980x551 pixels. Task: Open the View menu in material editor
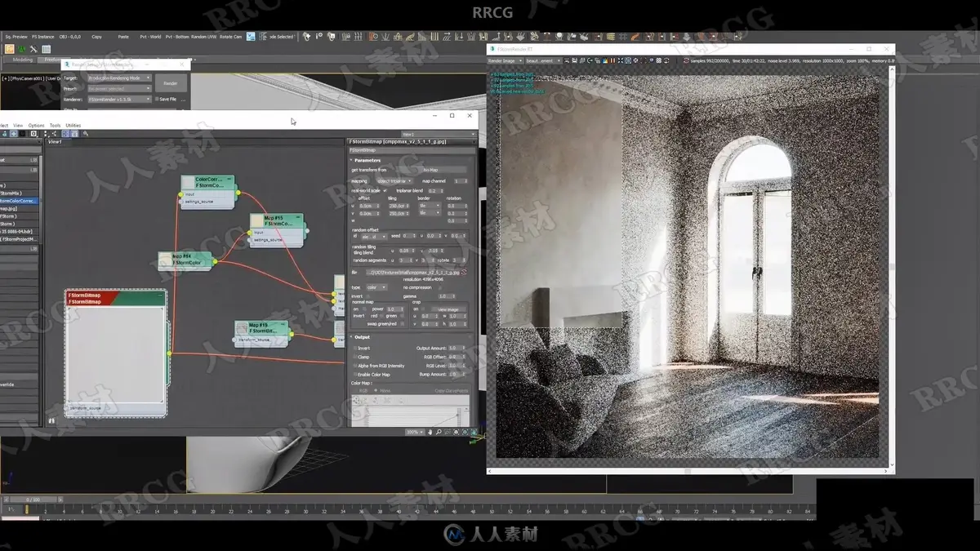tap(17, 126)
